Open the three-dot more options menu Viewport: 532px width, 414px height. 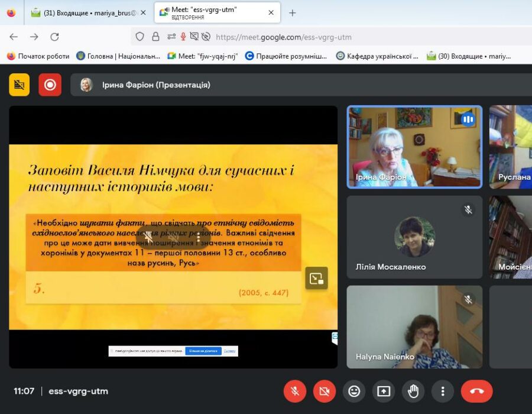tap(442, 391)
